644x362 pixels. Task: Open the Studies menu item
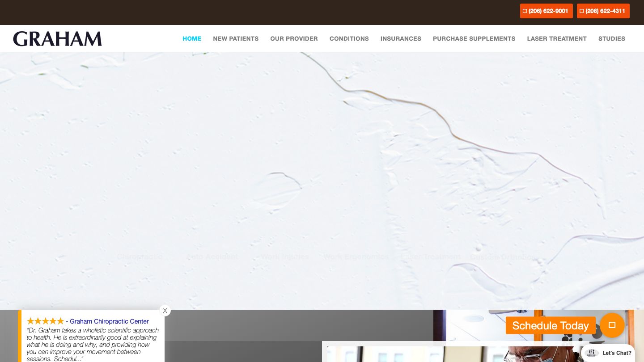(x=611, y=39)
